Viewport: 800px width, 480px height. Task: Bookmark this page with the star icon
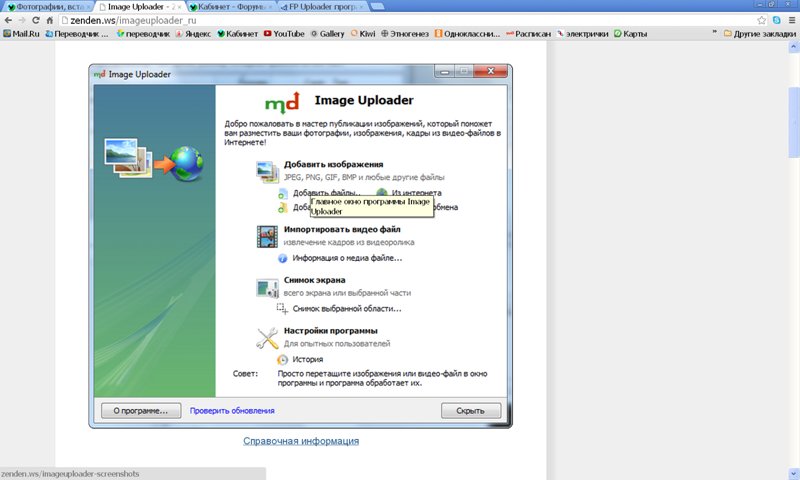762,20
